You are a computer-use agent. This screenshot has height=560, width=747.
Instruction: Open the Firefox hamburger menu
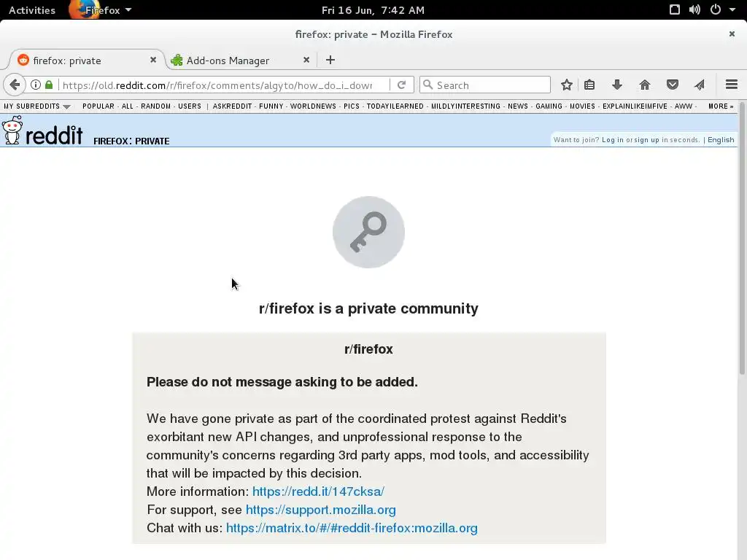(x=731, y=85)
